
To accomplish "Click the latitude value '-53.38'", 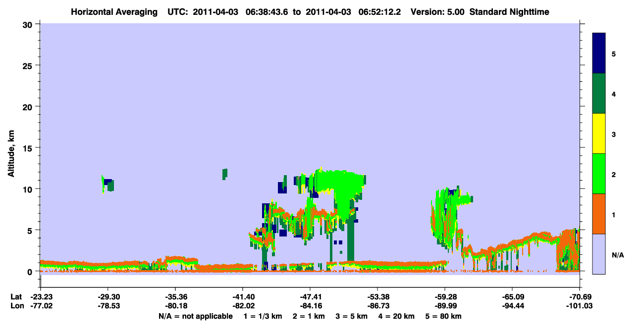I will point(377,297).
